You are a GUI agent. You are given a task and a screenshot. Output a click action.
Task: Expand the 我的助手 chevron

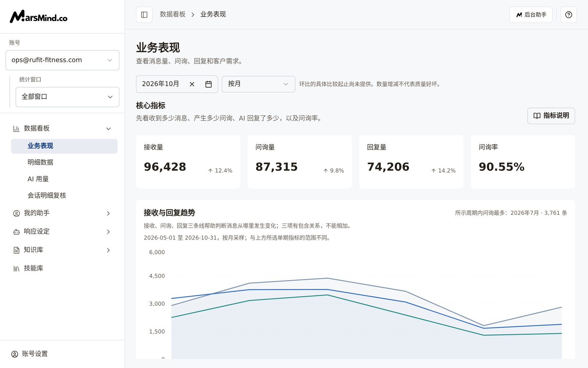point(108,213)
